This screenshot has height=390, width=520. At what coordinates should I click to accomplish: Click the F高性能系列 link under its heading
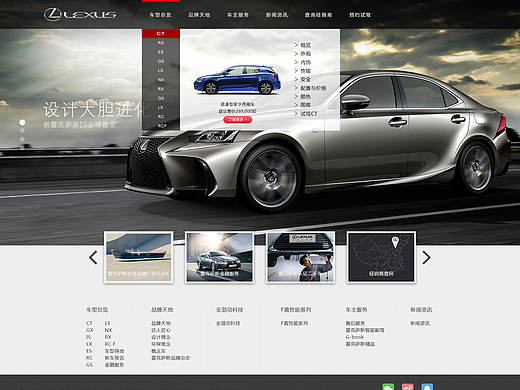click(294, 323)
